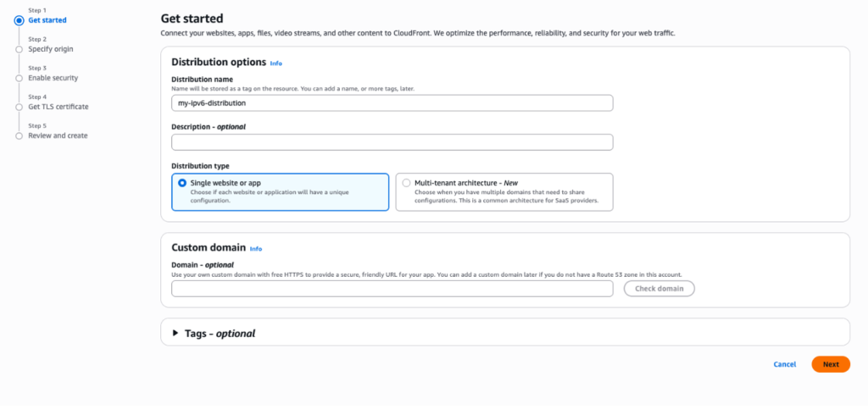Open Info link beside Distribution options
868x409 pixels.
pos(275,63)
